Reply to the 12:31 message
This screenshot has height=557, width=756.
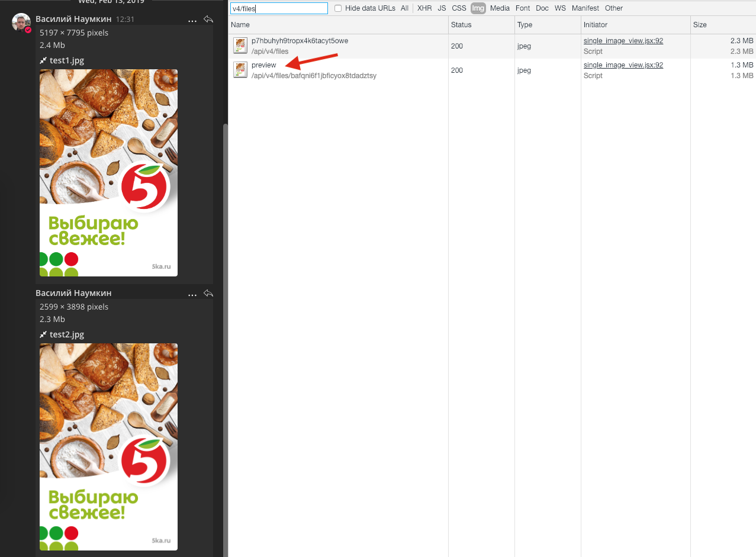pos(208,20)
